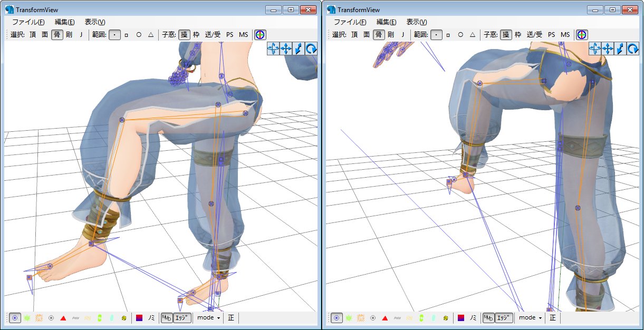Enable 面 face selection in left window
This screenshot has width=644, height=330.
coord(45,35)
